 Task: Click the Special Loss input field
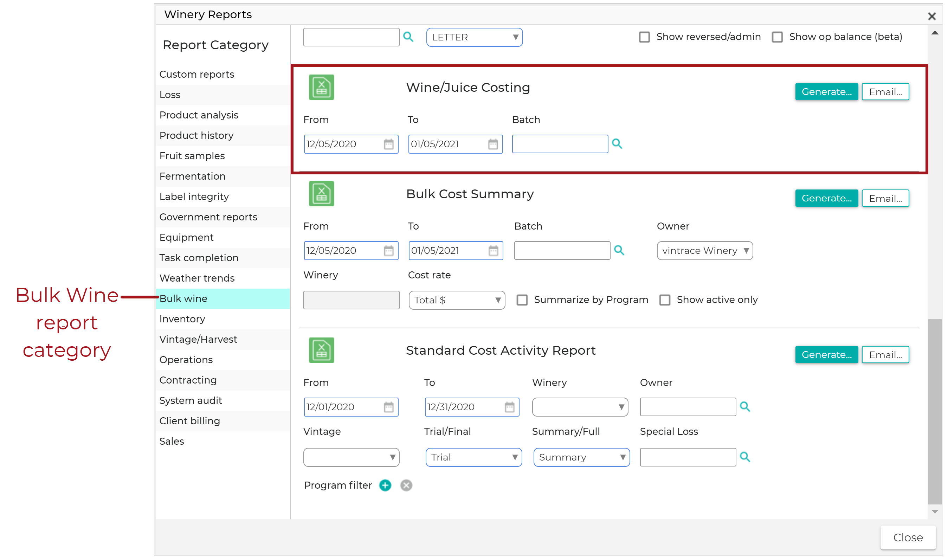pyautogui.click(x=688, y=457)
